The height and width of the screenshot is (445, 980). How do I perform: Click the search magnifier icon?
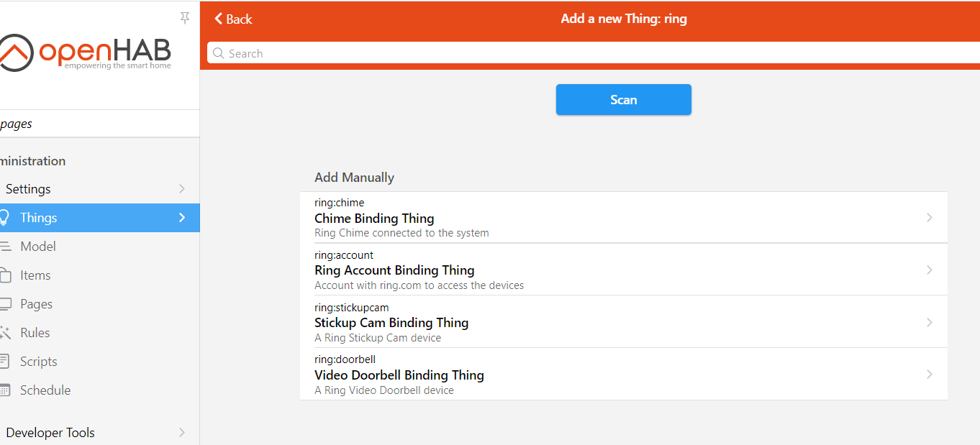[x=219, y=53]
